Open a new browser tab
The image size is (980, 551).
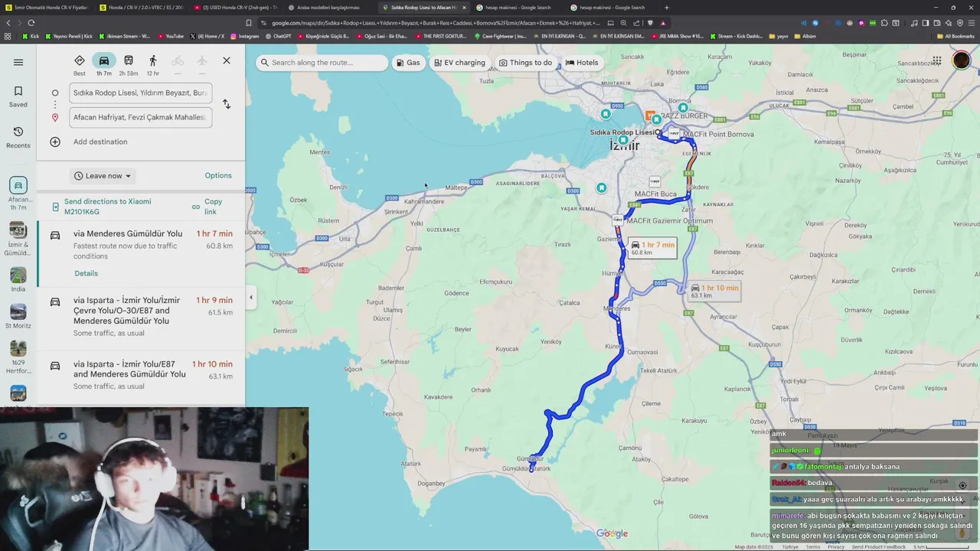click(x=666, y=8)
